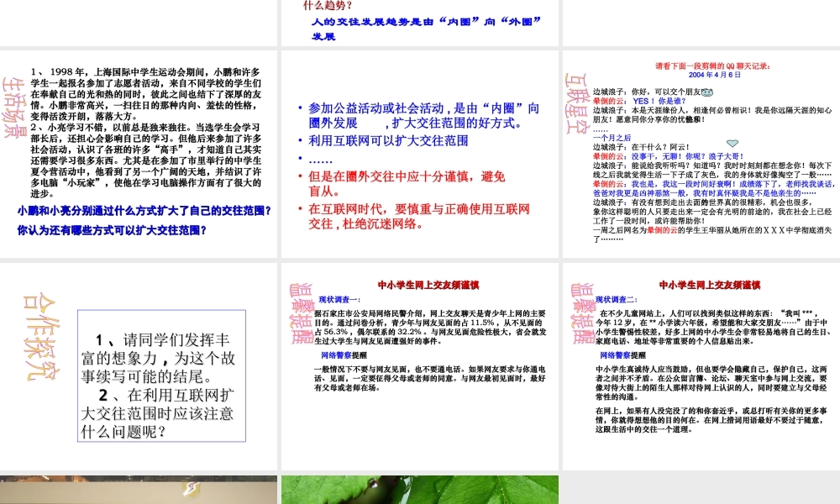Click the heading 请看下面一段剪辑的QQ聊天记录
Screen dimensions: 840x504
[713, 66]
